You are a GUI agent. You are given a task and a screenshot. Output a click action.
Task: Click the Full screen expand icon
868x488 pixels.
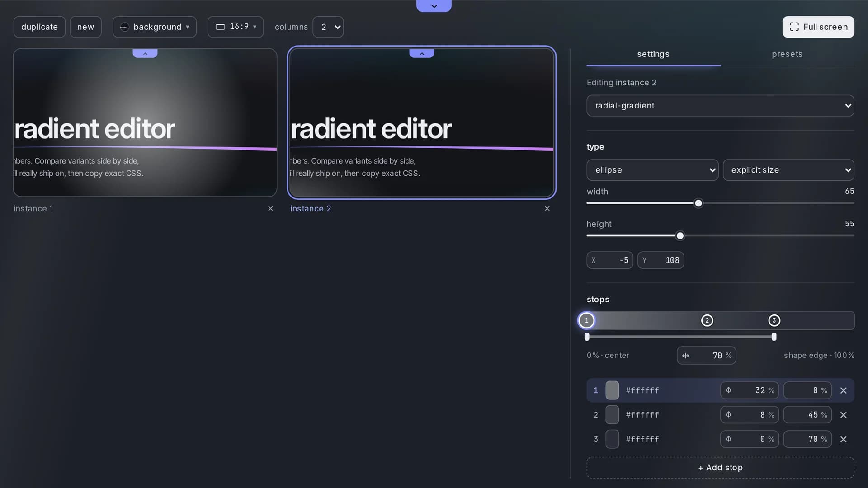tap(794, 27)
